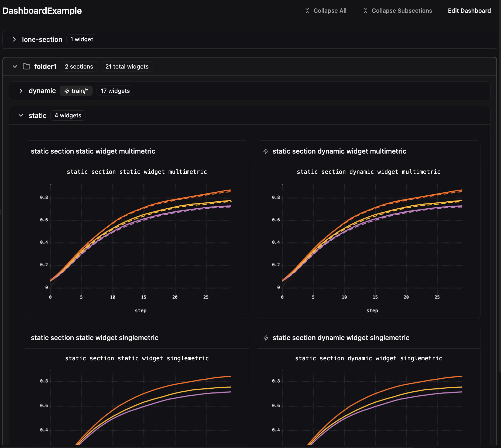Click the Collapse All icon

coord(308,11)
